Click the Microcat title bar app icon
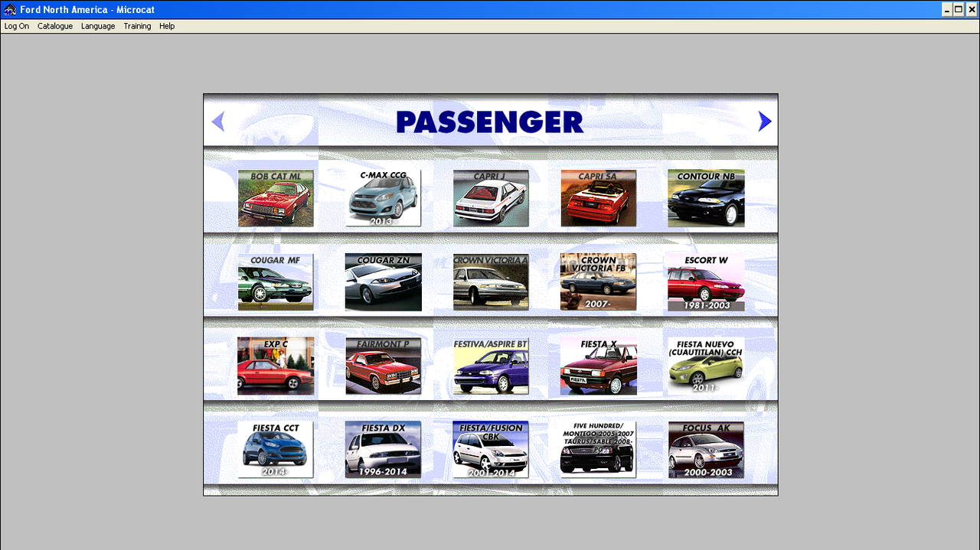 tap(10, 10)
